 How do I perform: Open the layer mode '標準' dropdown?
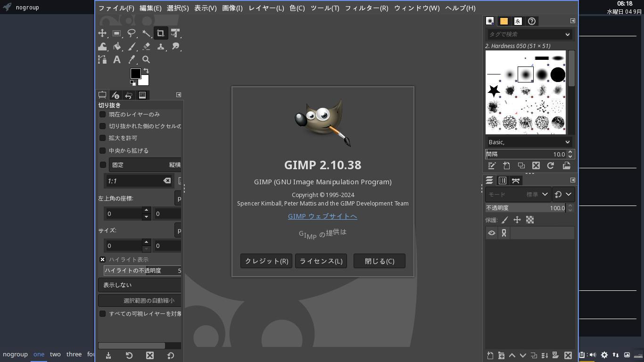tap(518, 194)
